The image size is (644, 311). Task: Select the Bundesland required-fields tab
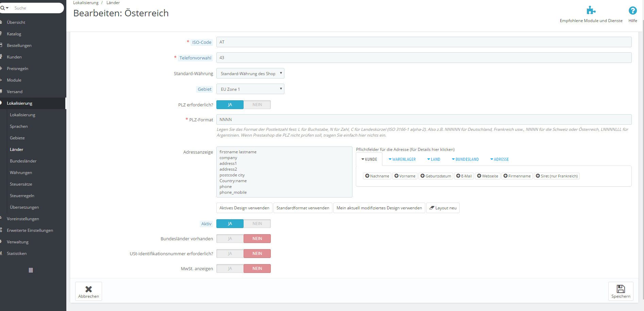pos(465,159)
